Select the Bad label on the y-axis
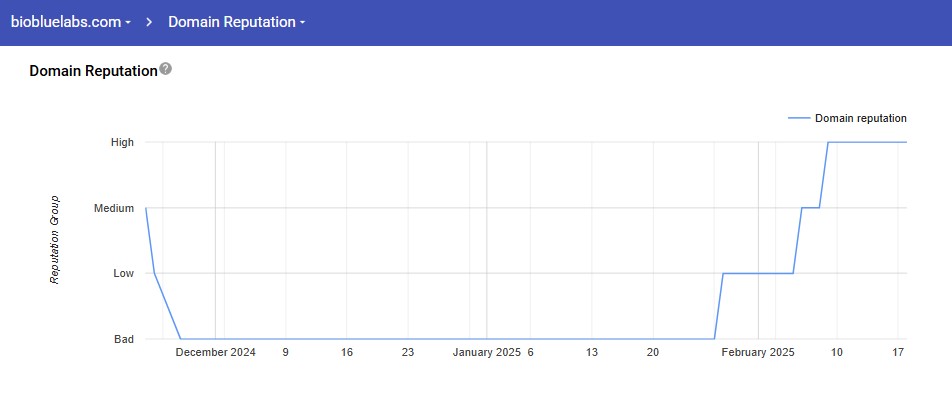 [124, 339]
